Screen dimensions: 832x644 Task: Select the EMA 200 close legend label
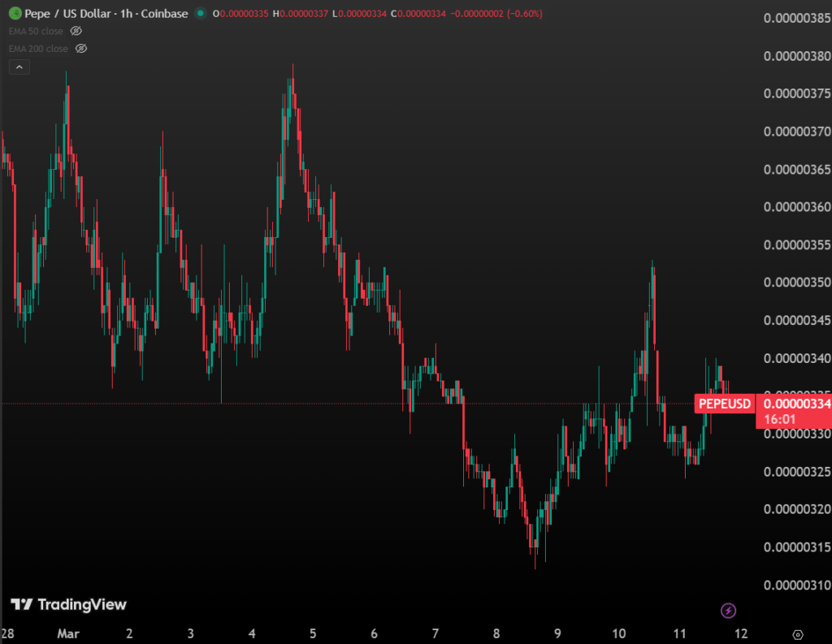click(38, 49)
